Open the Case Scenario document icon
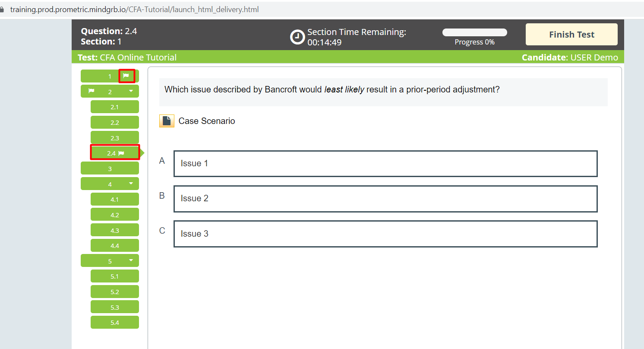This screenshot has height=349, width=644. [167, 121]
